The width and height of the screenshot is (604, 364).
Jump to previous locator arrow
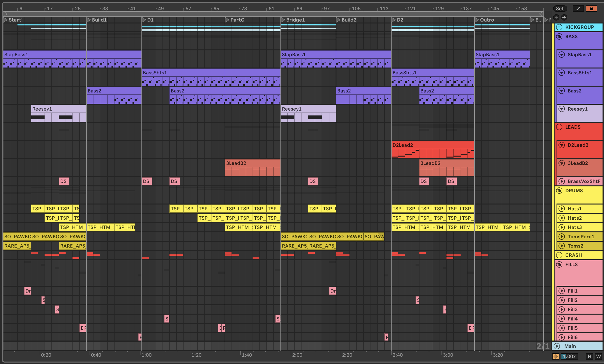pyautogui.click(x=556, y=17)
